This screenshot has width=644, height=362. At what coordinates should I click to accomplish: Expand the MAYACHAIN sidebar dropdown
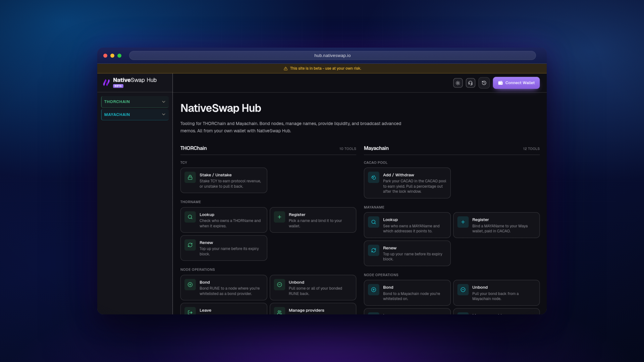(135, 114)
